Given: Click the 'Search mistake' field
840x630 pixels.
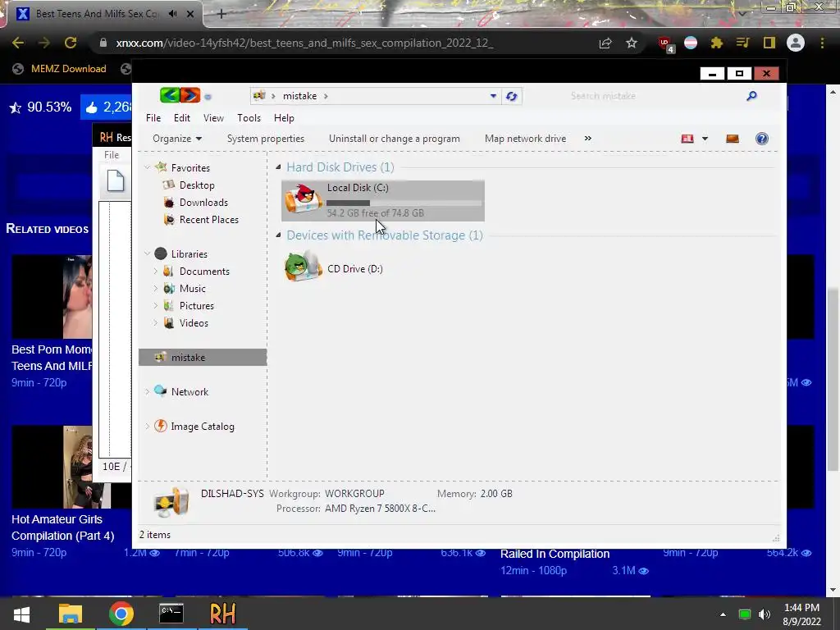Looking at the screenshot, I should point(655,96).
